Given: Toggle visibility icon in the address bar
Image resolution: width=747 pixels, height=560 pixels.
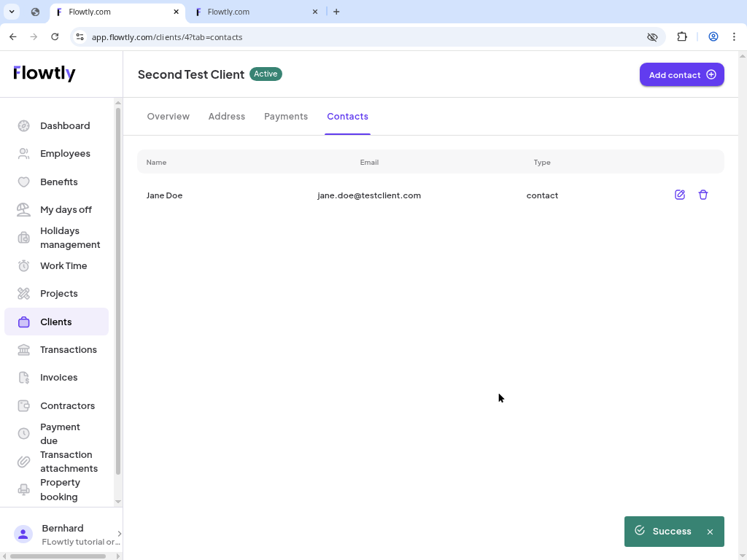Looking at the screenshot, I should click(x=651, y=36).
